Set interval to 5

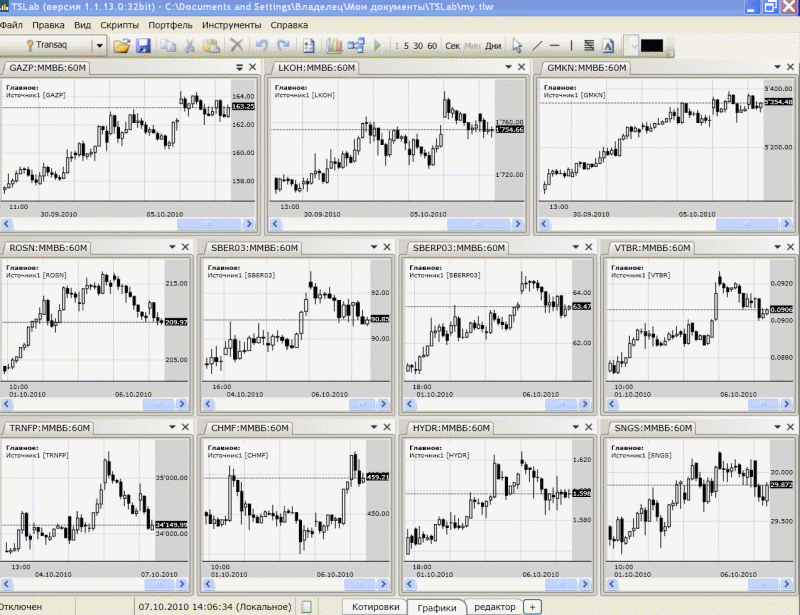[406, 46]
